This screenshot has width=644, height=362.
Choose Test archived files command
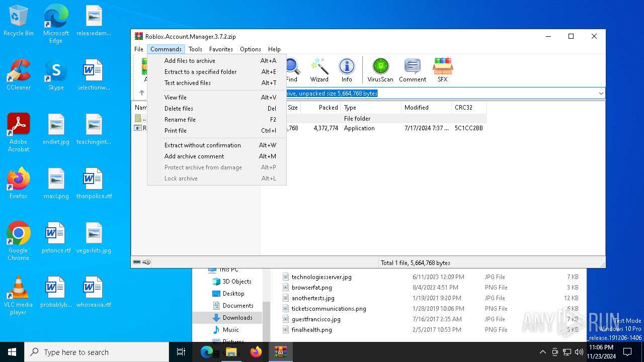(217, 83)
